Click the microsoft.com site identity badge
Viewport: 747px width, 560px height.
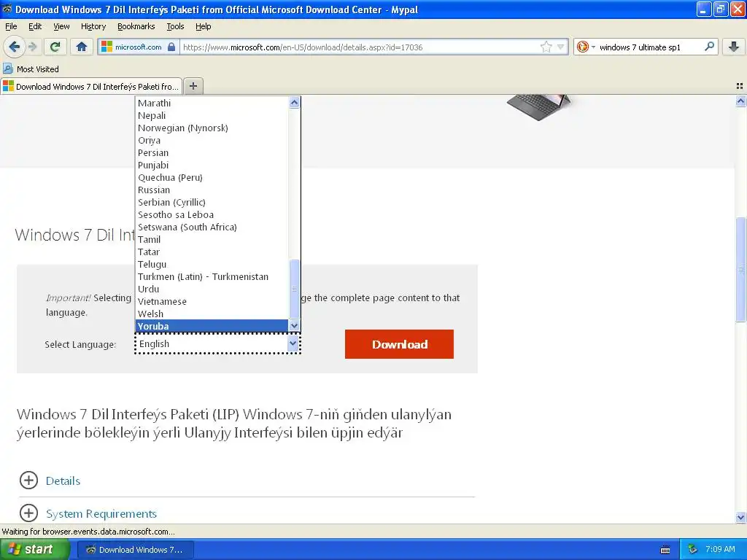point(139,47)
